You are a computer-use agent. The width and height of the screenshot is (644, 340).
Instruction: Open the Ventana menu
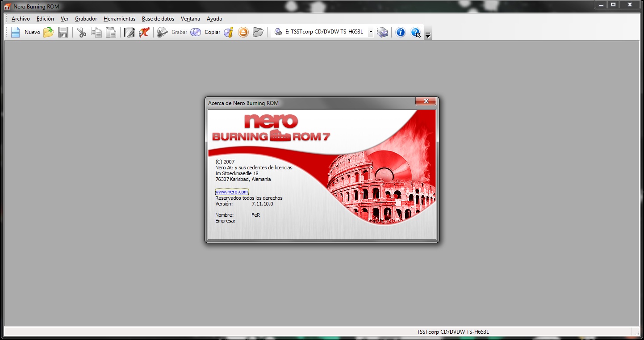190,19
